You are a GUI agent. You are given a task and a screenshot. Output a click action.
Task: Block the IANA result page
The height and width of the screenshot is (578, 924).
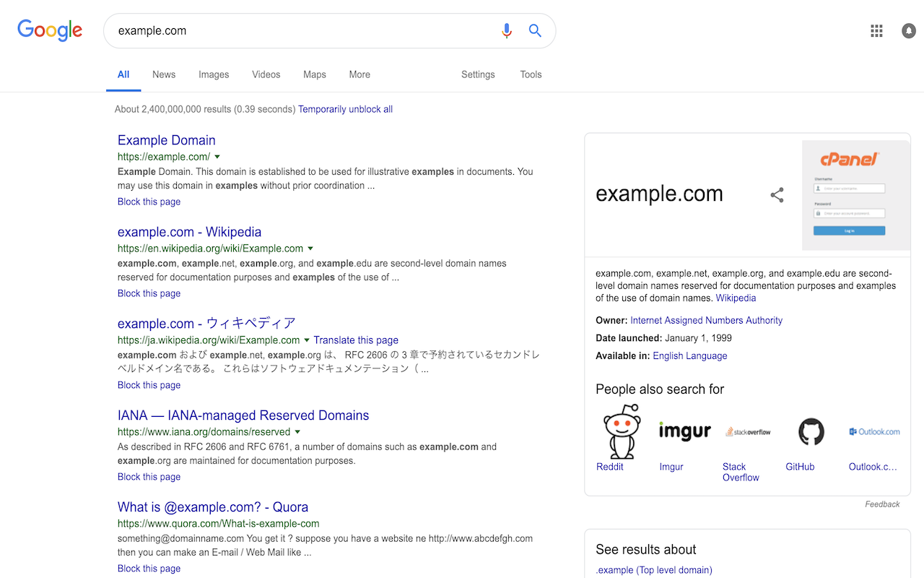tap(149, 477)
